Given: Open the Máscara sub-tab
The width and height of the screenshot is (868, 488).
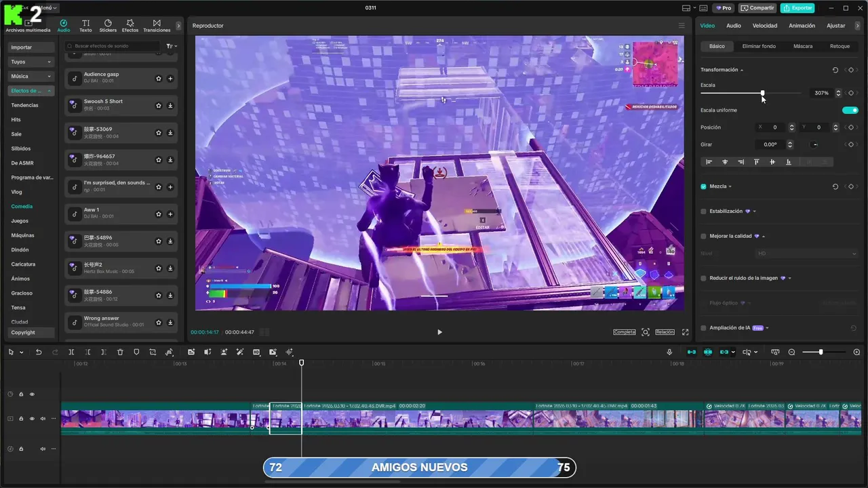Looking at the screenshot, I should [803, 46].
